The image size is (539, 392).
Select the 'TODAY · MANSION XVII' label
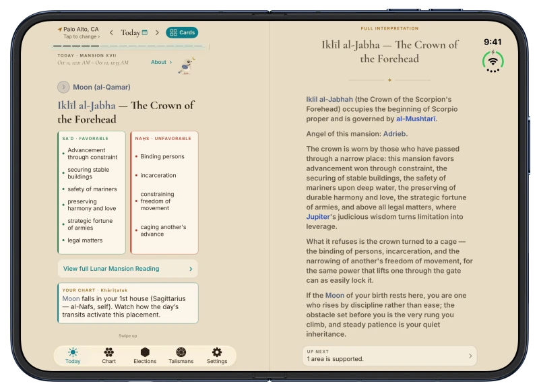click(x=87, y=55)
